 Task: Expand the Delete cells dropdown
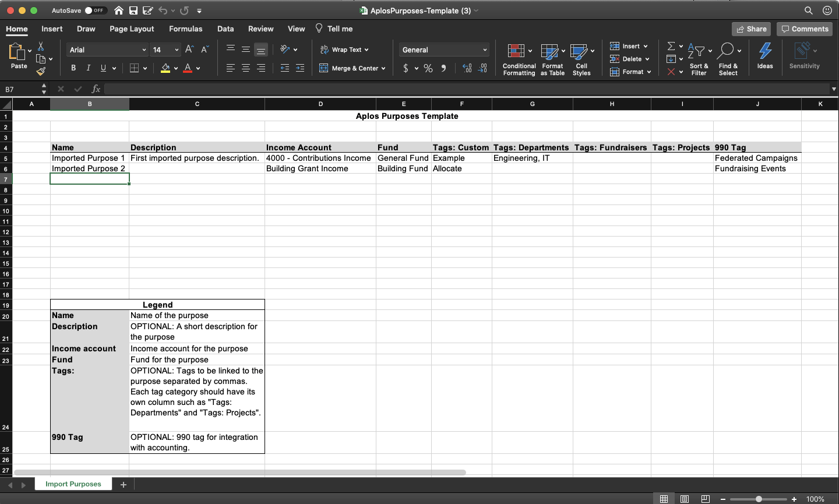pos(647,59)
